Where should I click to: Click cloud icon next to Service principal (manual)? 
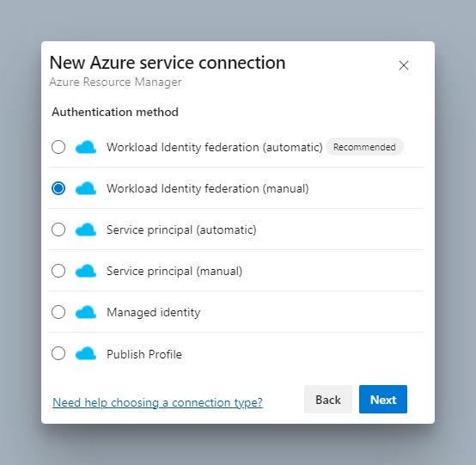[86, 272]
